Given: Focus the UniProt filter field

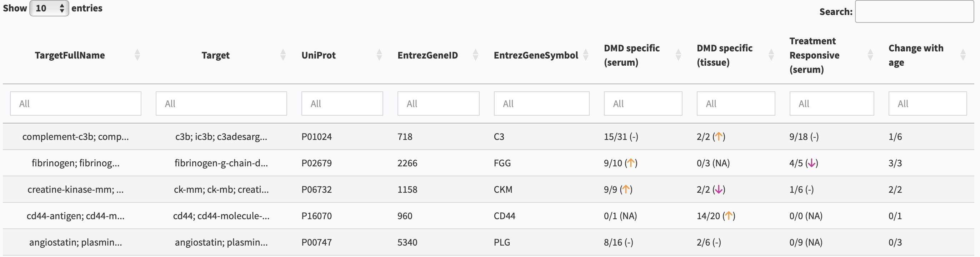Looking at the screenshot, I should [342, 104].
